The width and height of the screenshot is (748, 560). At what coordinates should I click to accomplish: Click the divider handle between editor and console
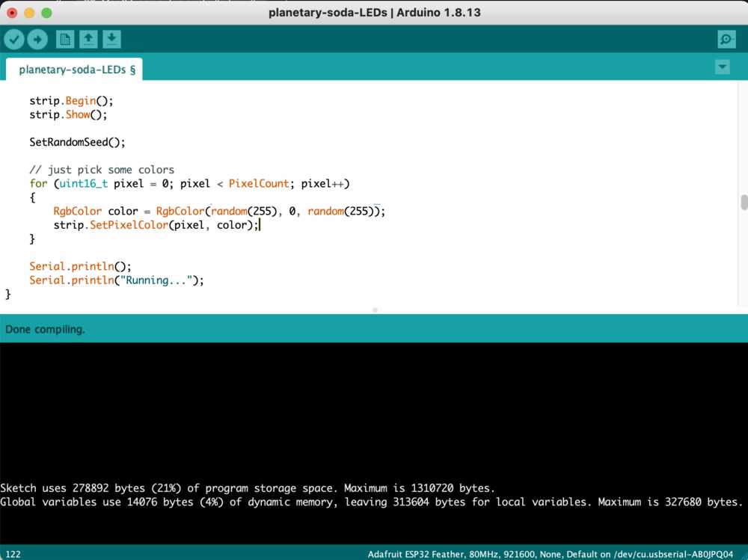pos(375,310)
